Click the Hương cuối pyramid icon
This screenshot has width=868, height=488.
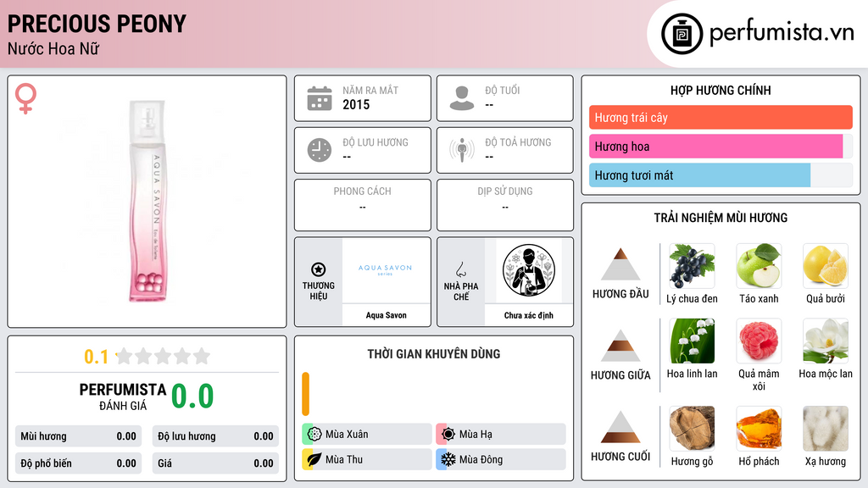coord(620,427)
